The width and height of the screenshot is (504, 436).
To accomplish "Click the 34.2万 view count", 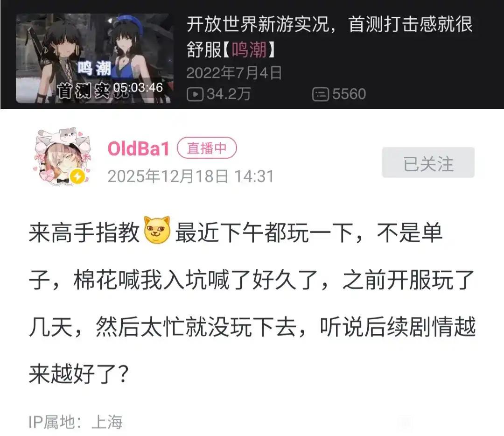I will (229, 94).
